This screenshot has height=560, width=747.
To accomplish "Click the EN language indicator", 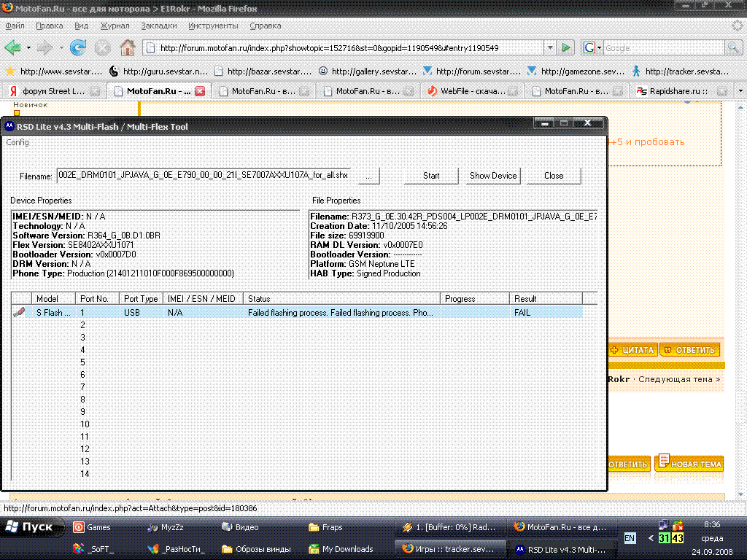I will pyautogui.click(x=630, y=538).
